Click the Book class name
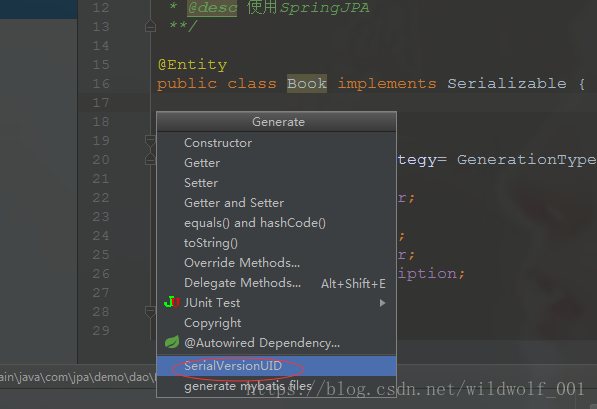 [x=307, y=83]
